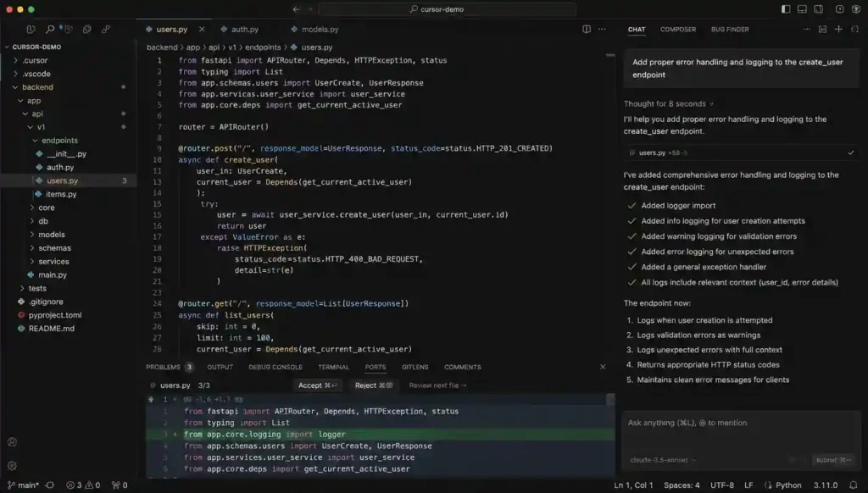Open the editor more actions ellipsis
This screenshot has width=868, height=493.
(x=603, y=30)
